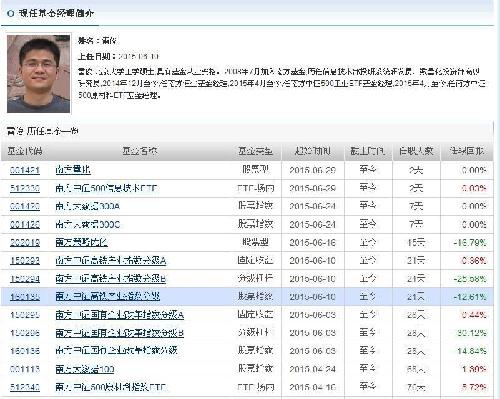Screen dimensions: 500x399
Task: Open the 南方量化 fund name link
Action: click(73, 170)
